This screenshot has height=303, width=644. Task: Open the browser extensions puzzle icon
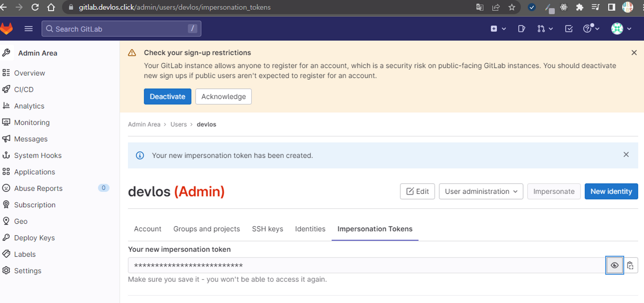580,7
